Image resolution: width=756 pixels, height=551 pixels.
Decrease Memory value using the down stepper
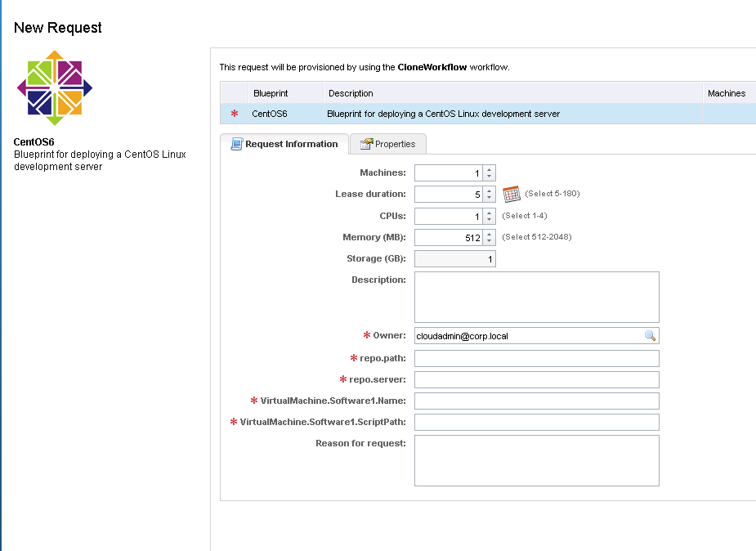489,240
